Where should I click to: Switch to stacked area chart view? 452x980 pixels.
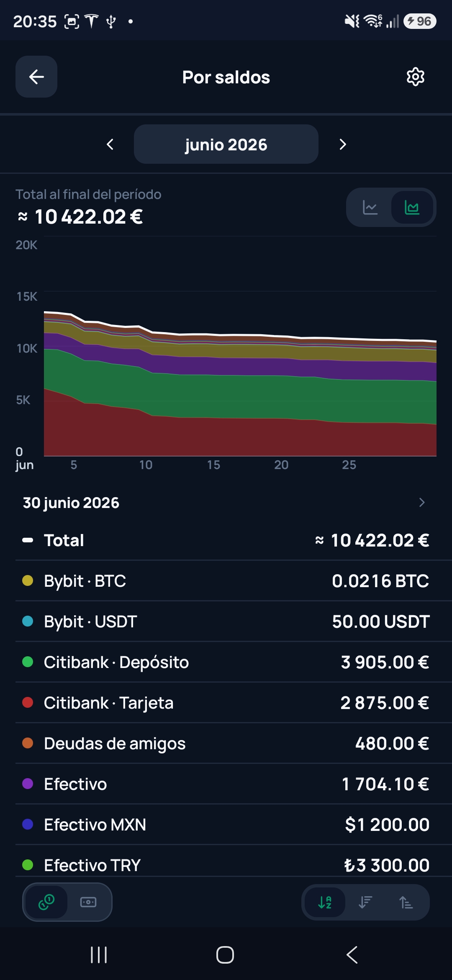click(x=412, y=207)
